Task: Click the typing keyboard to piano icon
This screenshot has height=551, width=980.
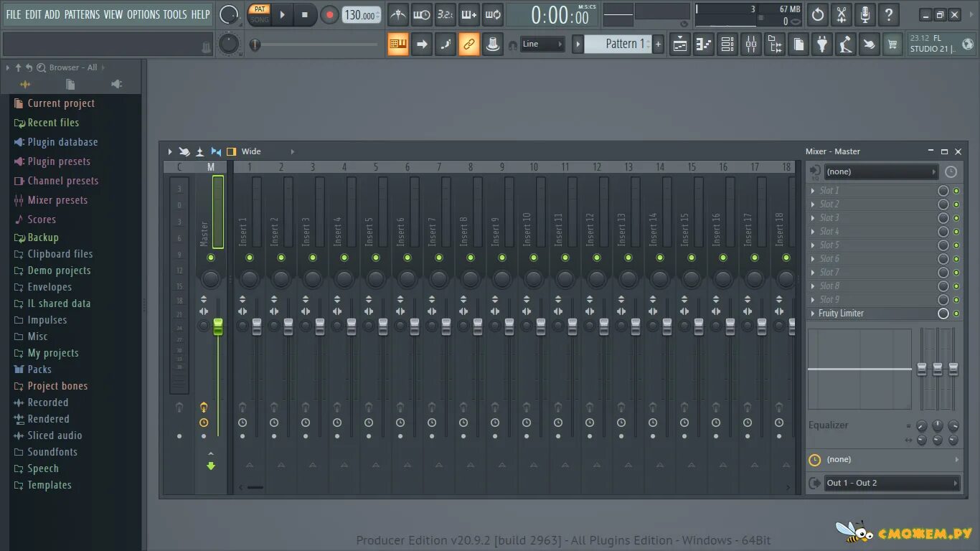Action: click(398, 44)
